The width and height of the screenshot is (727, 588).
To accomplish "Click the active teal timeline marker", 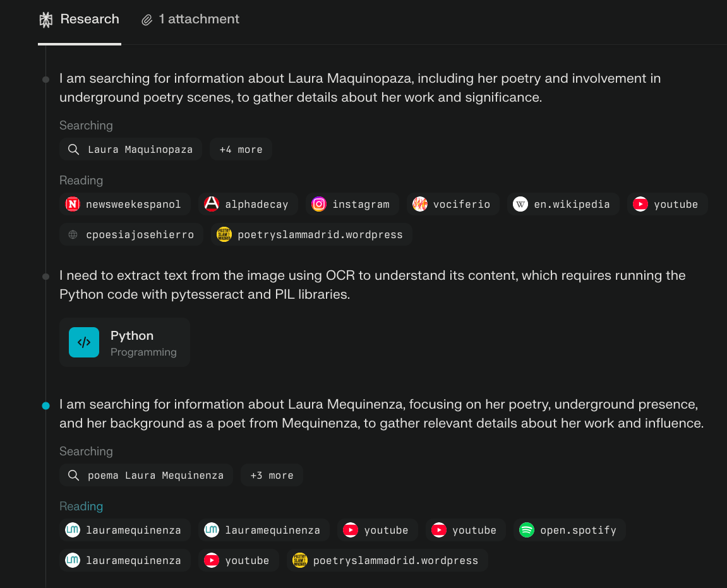I will tap(45, 405).
